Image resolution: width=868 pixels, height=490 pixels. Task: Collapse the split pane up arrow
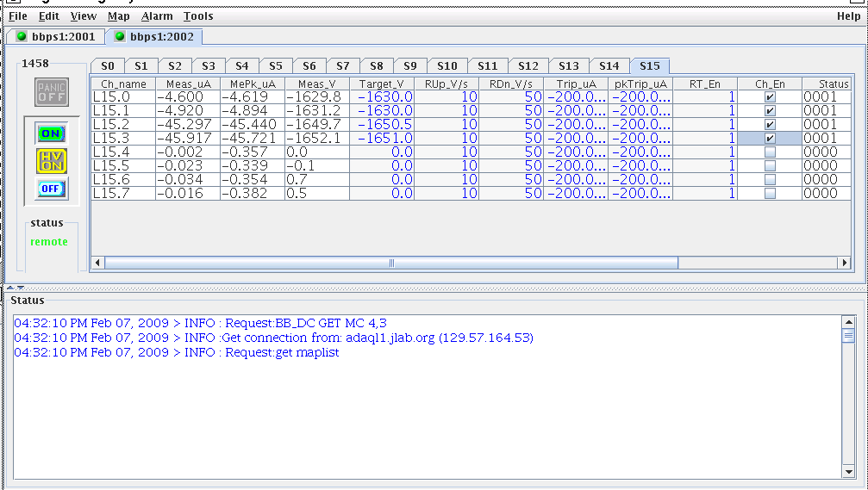click(10, 288)
